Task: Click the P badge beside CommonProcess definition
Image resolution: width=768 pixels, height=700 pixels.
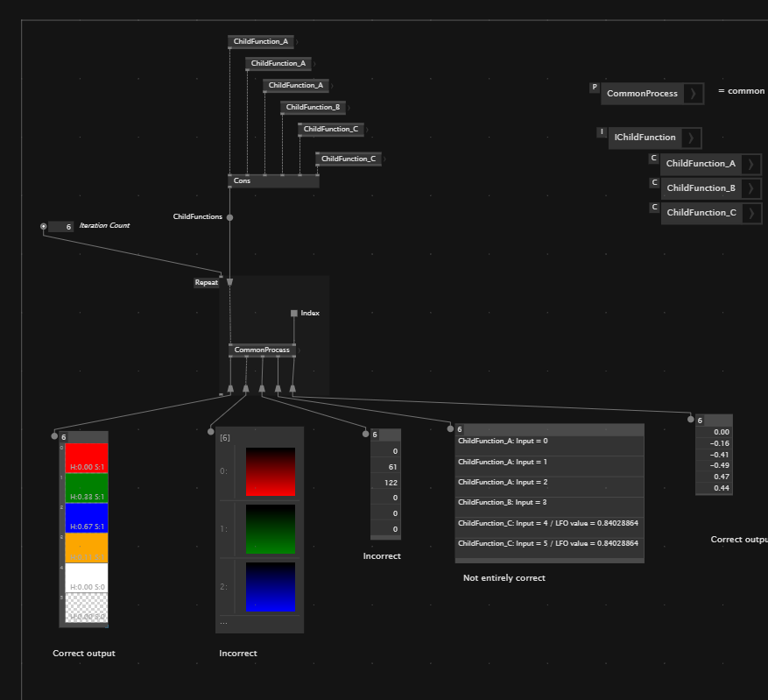Action: pyautogui.click(x=595, y=88)
